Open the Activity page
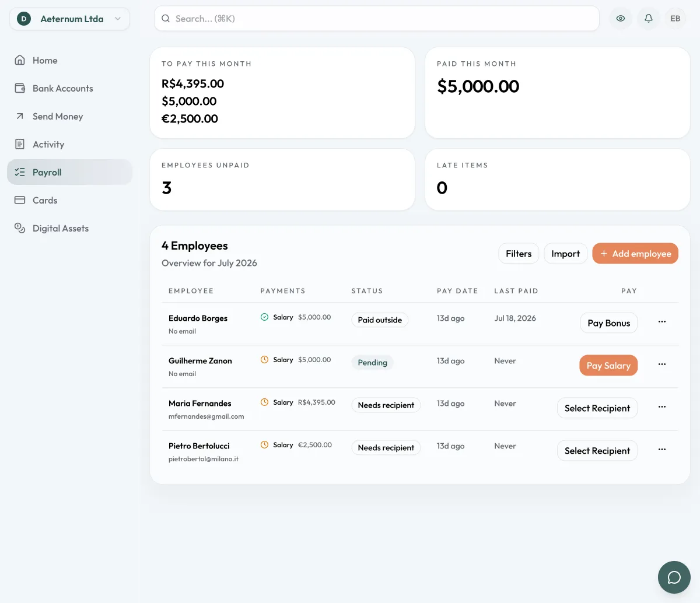 coord(70,144)
